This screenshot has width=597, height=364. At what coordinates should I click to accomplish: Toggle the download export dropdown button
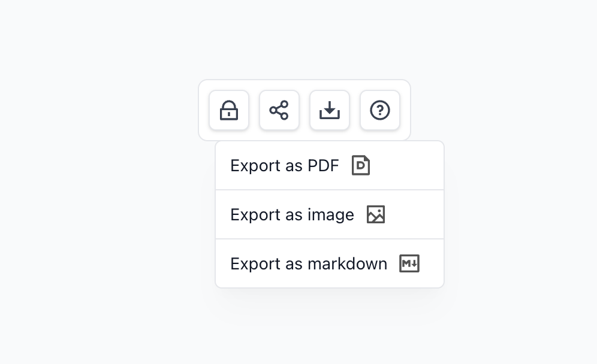coord(330,110)
